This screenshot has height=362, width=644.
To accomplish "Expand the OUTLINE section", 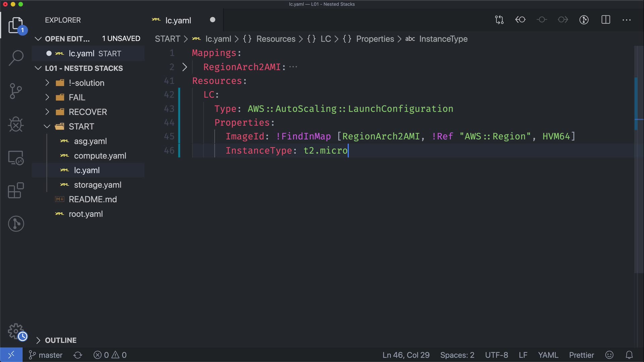I will (x=60, y=340).
